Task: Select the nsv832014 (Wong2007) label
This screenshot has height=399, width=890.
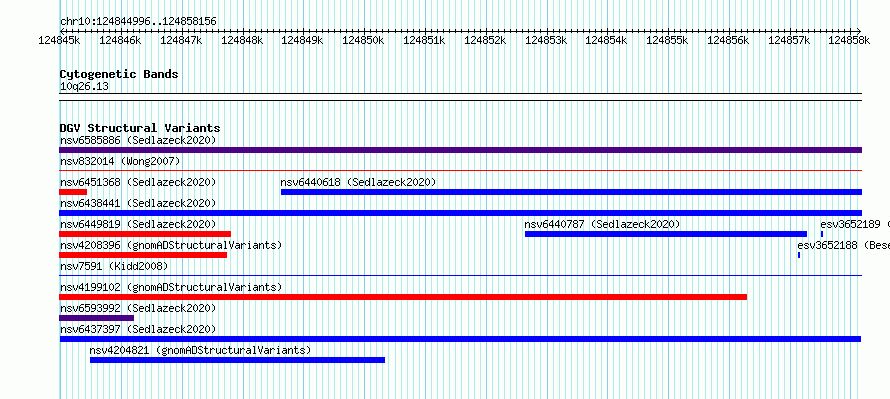Action: [x=120, y=161]
